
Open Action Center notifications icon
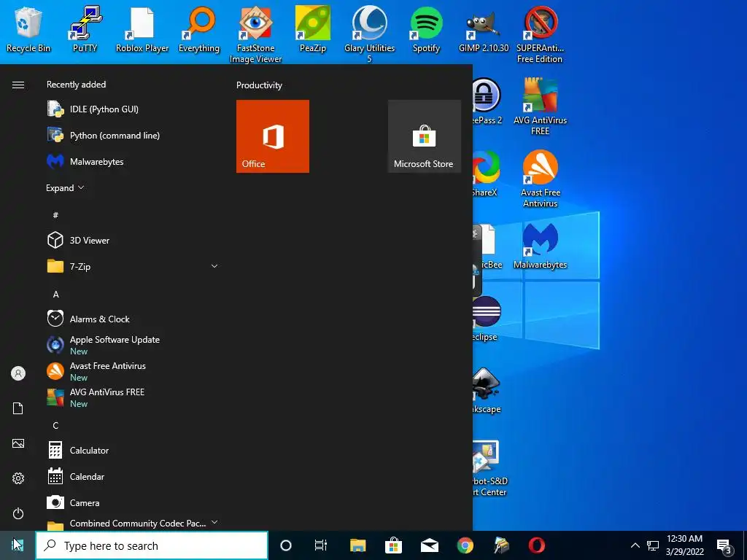724,546
